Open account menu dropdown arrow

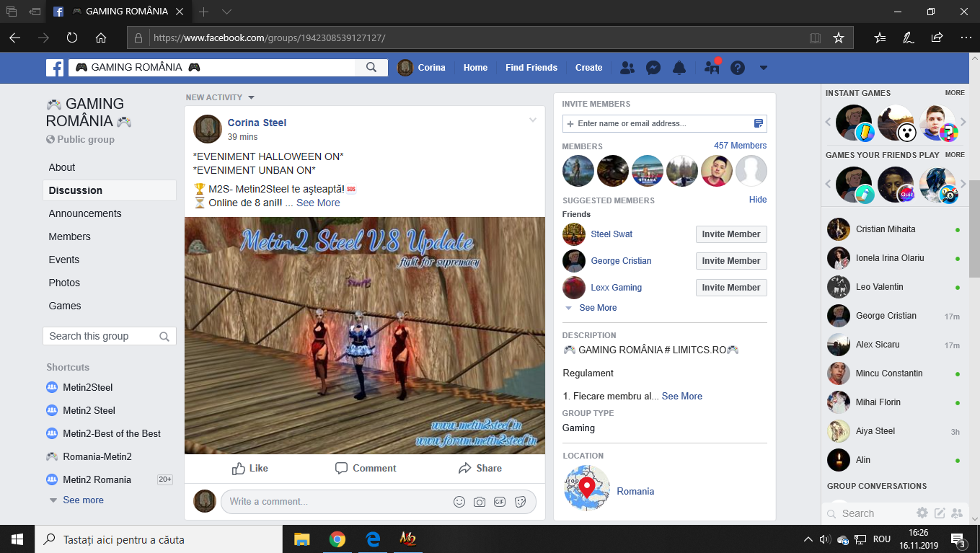tap(764, 68)
